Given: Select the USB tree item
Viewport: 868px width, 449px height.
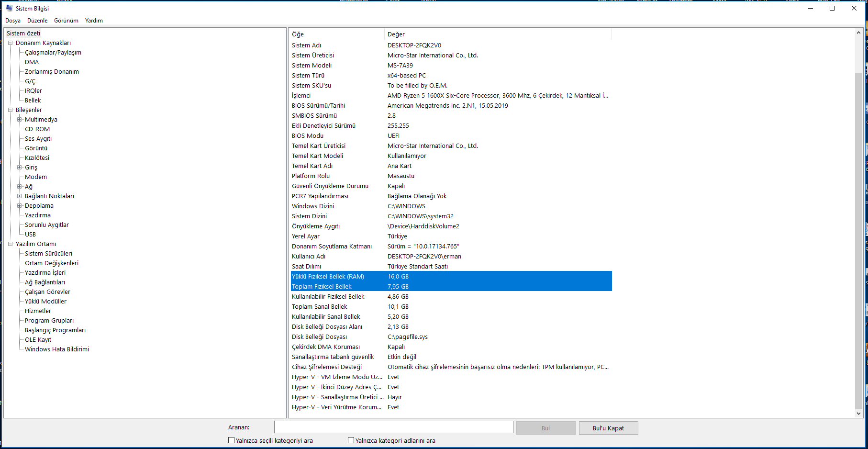Looking at the screenshot, I should pyautogui.click(x=31, y=235).
